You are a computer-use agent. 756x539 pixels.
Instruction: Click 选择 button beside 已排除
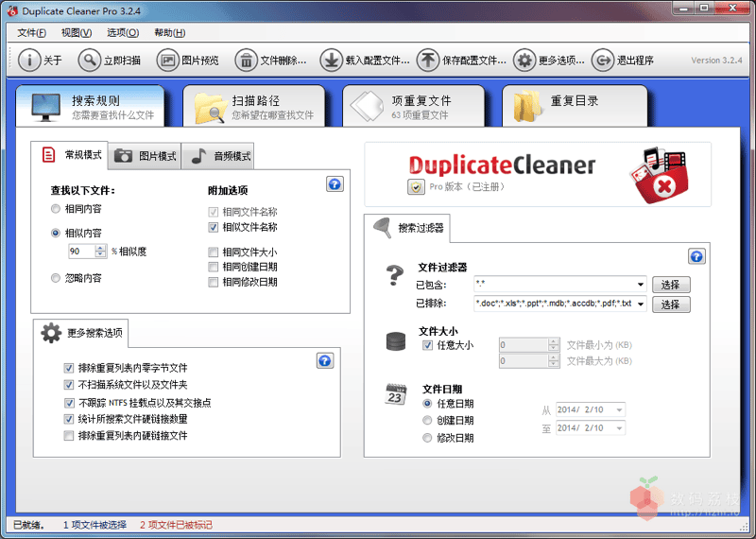coord(671,304)
